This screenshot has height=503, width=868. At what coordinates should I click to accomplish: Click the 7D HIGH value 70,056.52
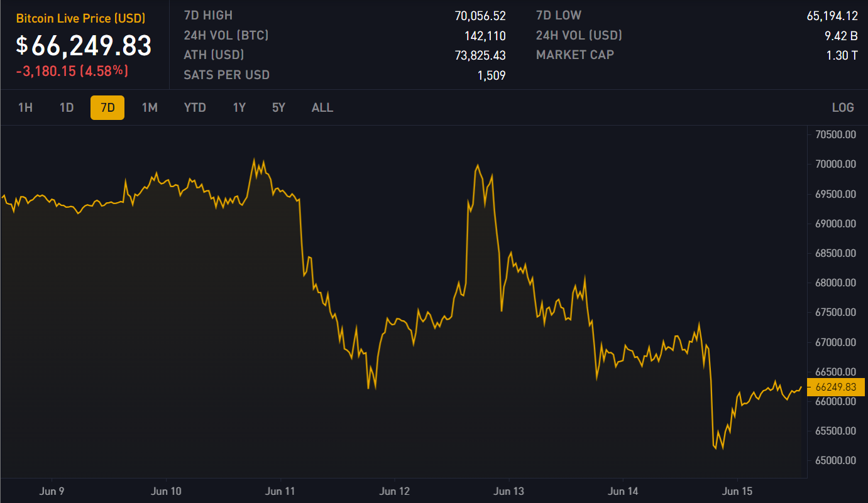480,16
